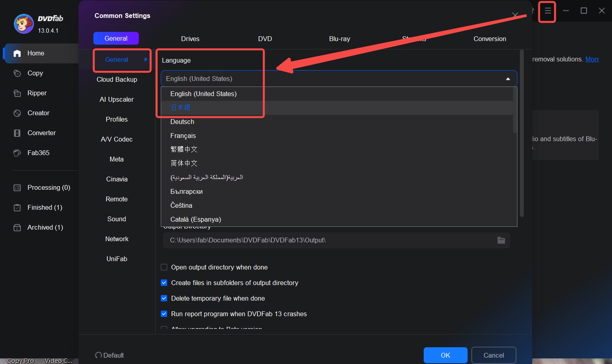Click the version number 13.0.4.1

(48, 30)
